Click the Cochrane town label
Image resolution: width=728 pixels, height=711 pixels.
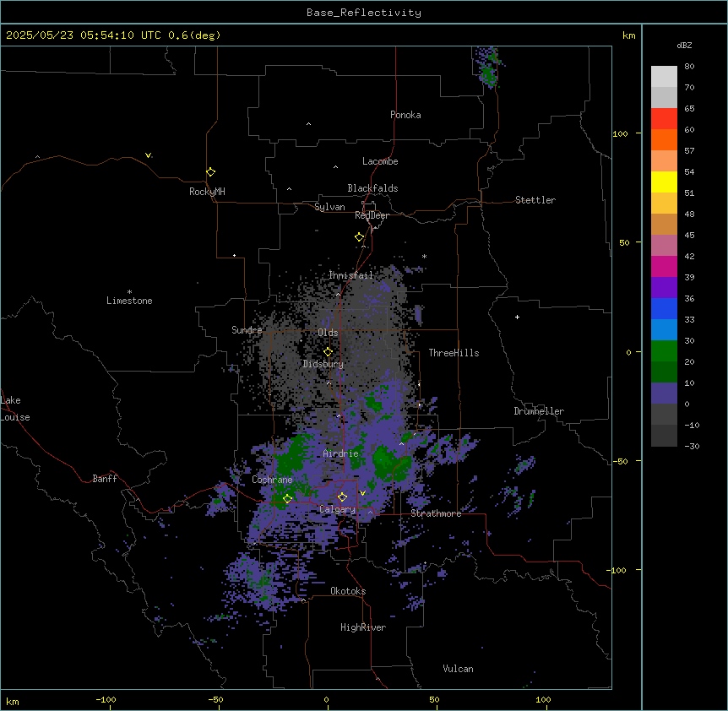(x=272, y=480)
